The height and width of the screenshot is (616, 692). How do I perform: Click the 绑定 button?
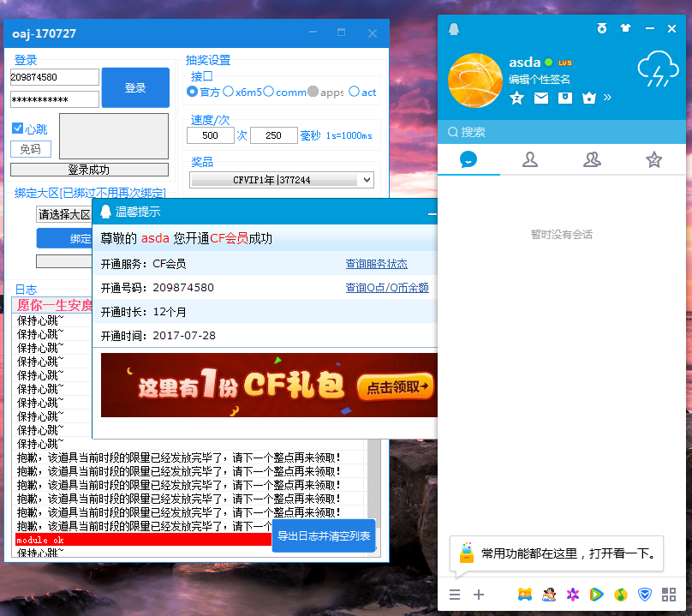click(64, 238)
